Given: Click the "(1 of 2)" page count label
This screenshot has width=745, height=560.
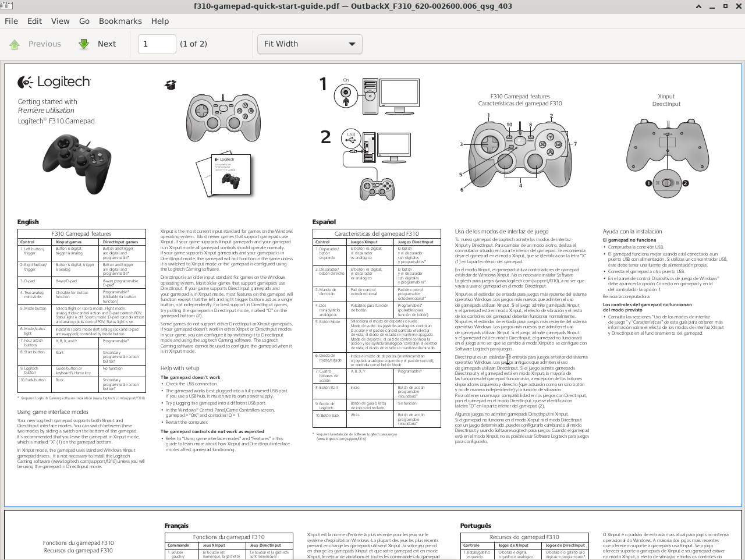Looking at the screenshot, I should (194, 44).
